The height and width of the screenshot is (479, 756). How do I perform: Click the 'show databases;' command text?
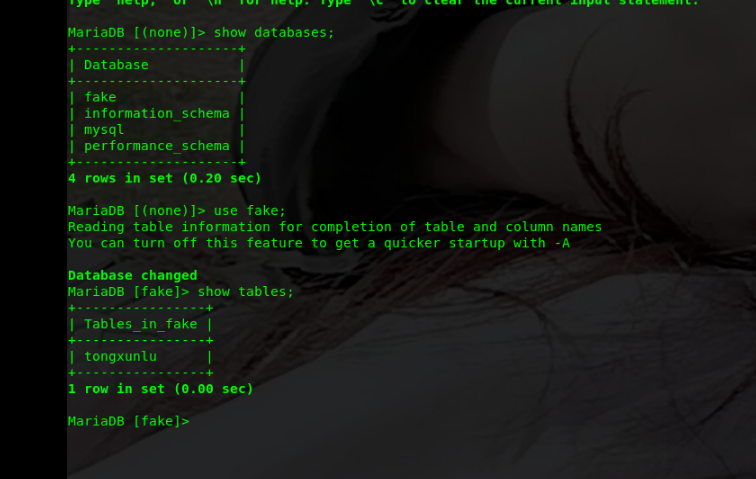click(274, 32)
